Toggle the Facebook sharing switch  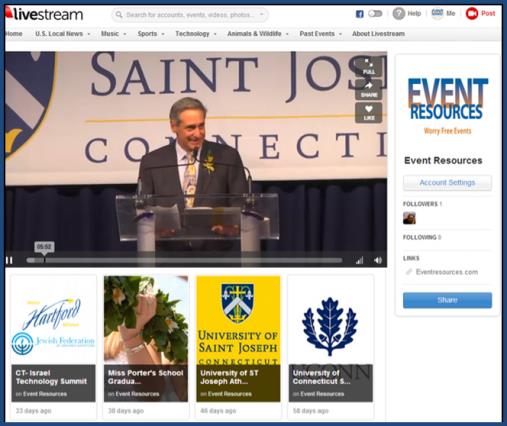(375, 14)
